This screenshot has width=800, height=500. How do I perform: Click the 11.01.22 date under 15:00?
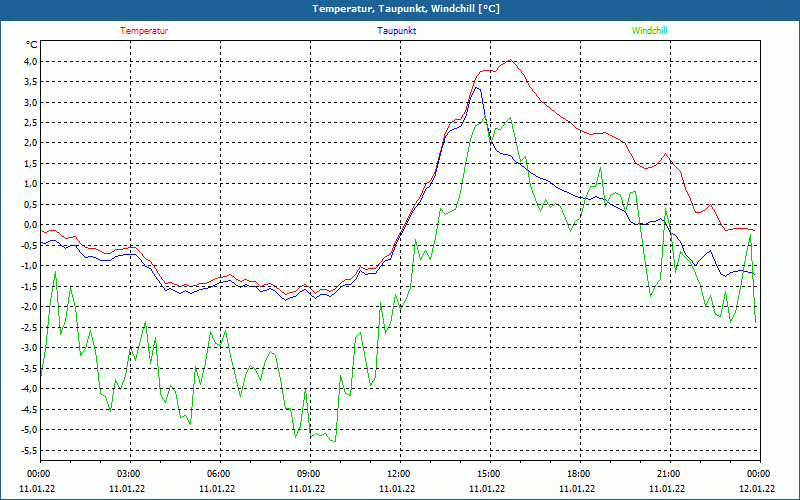tap(487, 489)
